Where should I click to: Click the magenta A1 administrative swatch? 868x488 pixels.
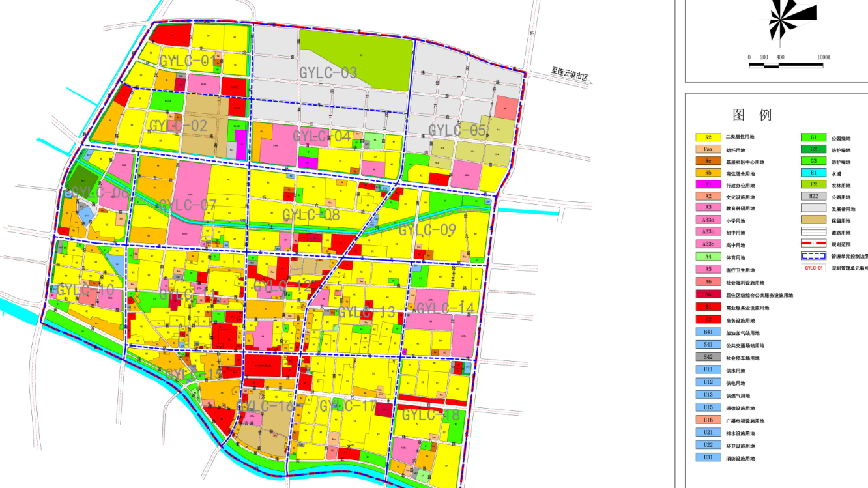708,184
